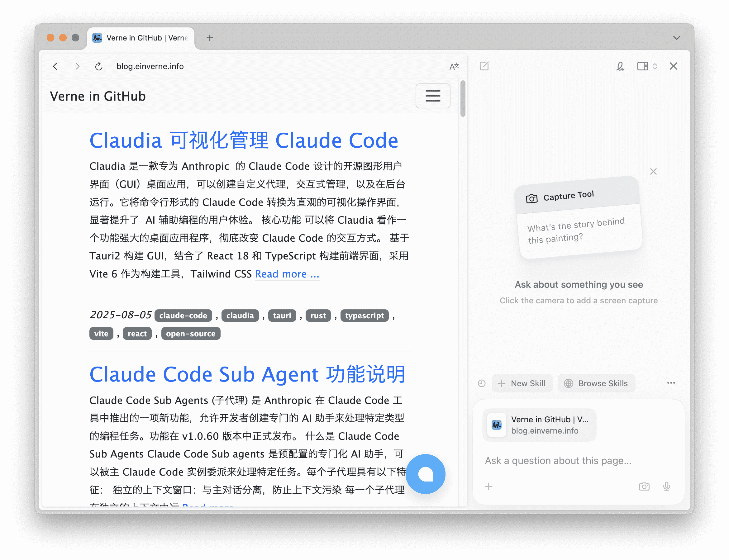Select the open-source tag
729x560 pixels.
pos(191,333)
